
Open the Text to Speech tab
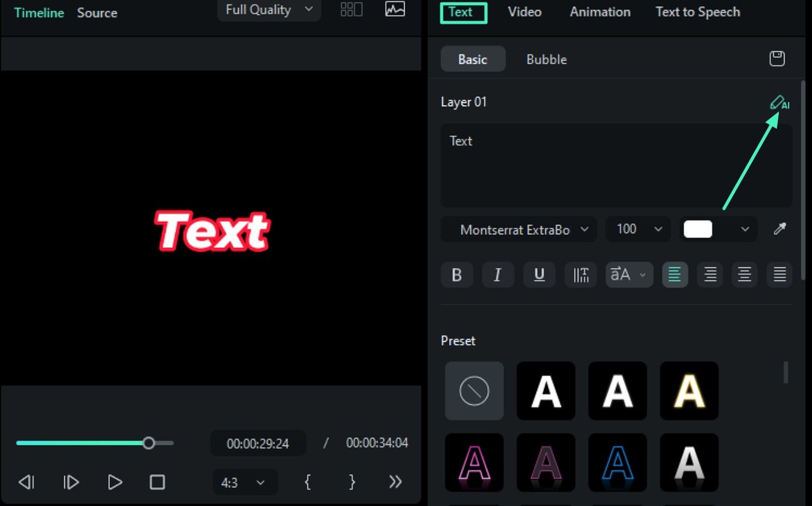(x=698, y=12)
